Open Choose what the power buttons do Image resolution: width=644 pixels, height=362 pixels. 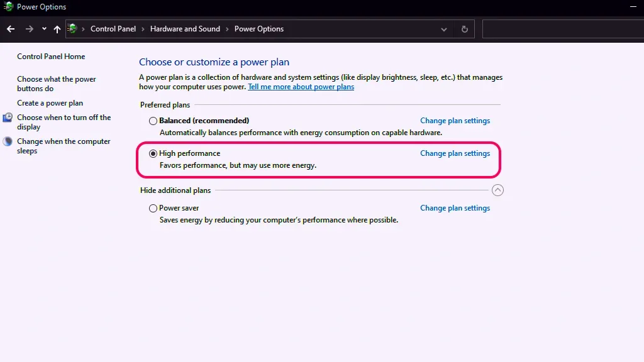coord(56,84)
